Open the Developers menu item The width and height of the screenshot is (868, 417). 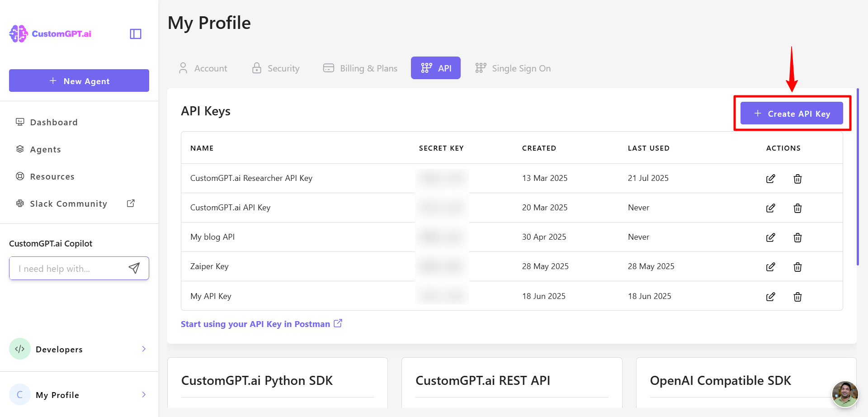(79, 349)
